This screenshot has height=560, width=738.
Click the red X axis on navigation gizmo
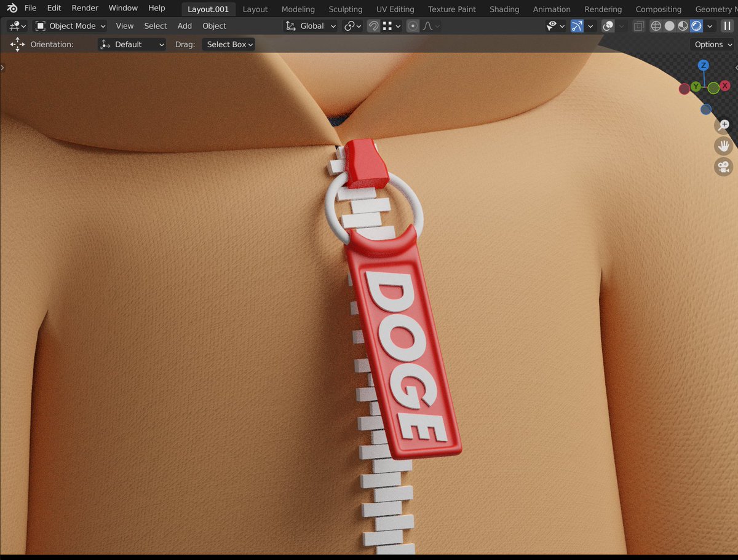725,86
